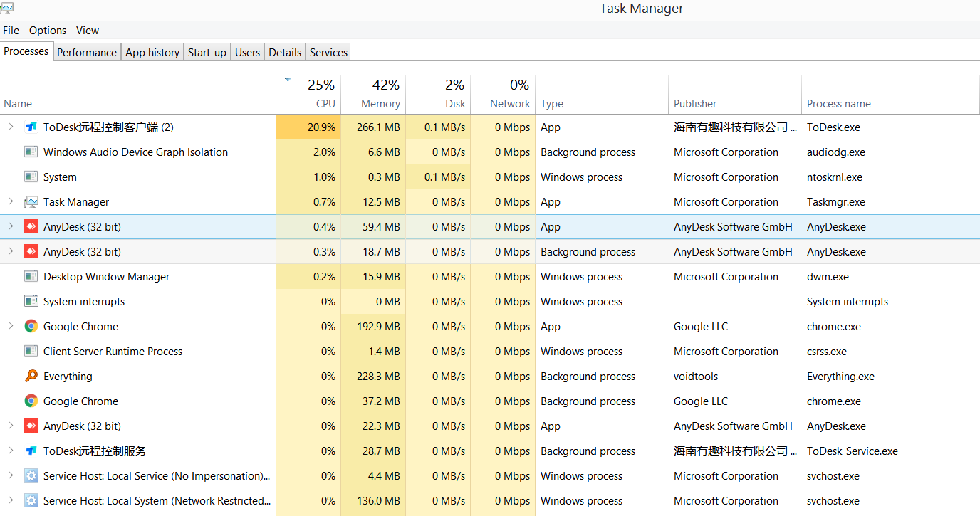The image size is (980, 516).
Task: Open the Options menu
Action: (48, 31)
